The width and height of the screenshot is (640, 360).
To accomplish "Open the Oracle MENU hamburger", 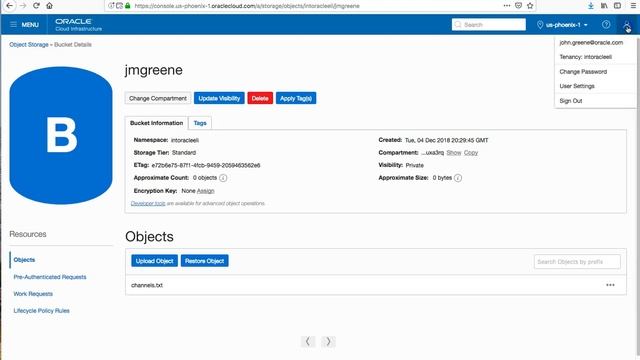I will click(24, 24).
